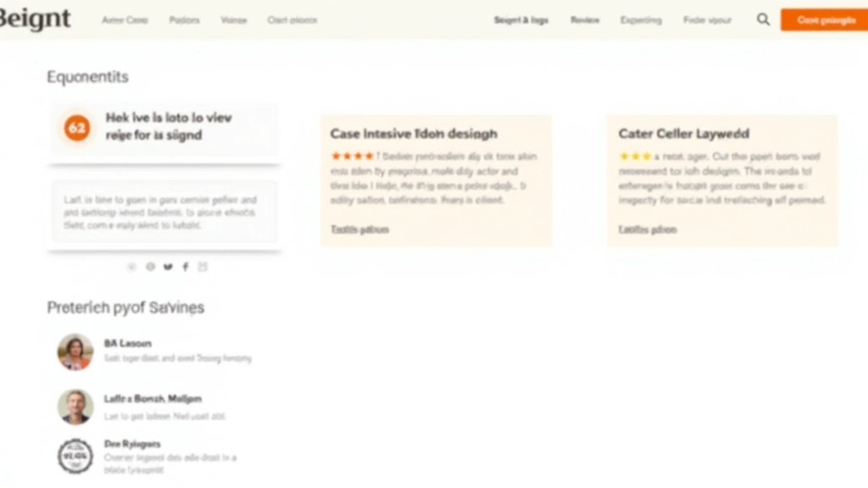Click BA Lasoun's profile avatar
This screenshot has width=868, height=488.
point(75,352)
